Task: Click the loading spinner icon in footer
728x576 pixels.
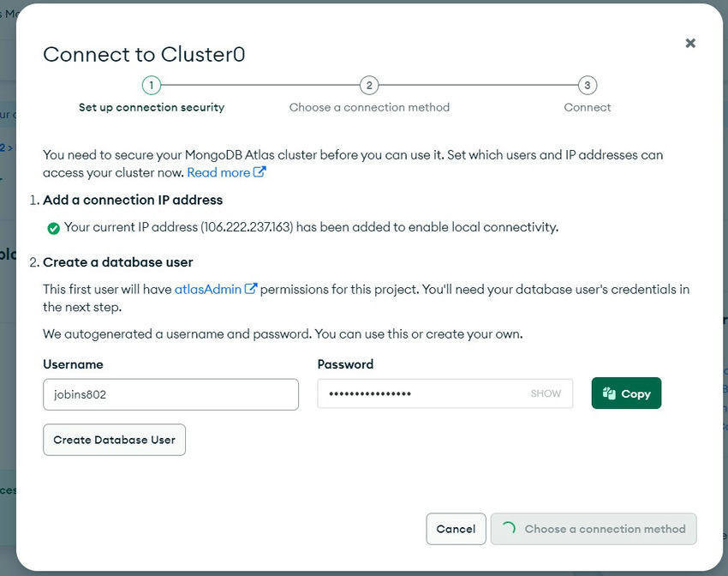Action: [x=508, y=529]
